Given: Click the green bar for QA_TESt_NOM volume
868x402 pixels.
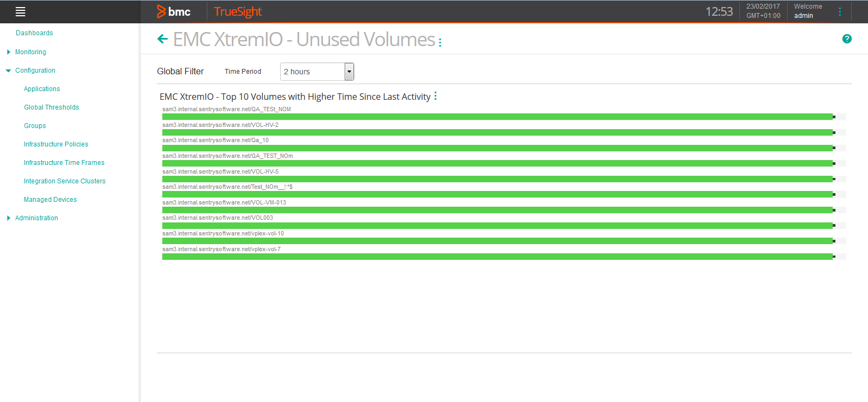Looking at the screenshot, I should [x=497, y=117].
